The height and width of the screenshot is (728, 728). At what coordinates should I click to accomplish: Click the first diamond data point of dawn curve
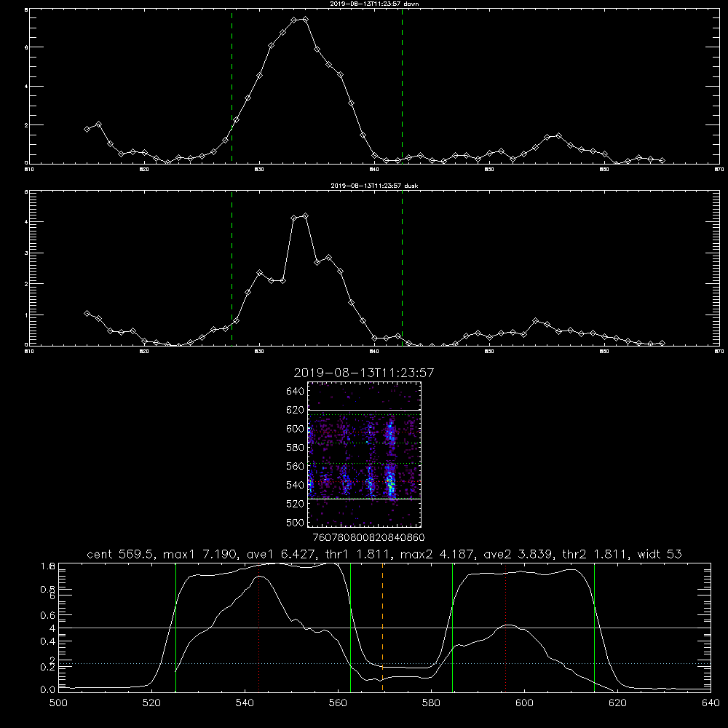pyautogui.click(x=87, y=129)
